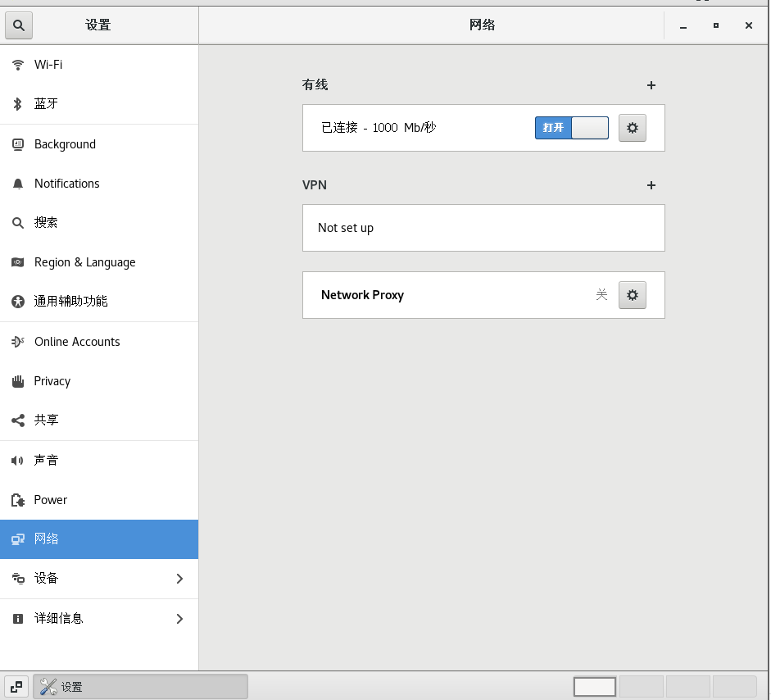Expand the 设备 submenu chevron

tap(179, 579)
